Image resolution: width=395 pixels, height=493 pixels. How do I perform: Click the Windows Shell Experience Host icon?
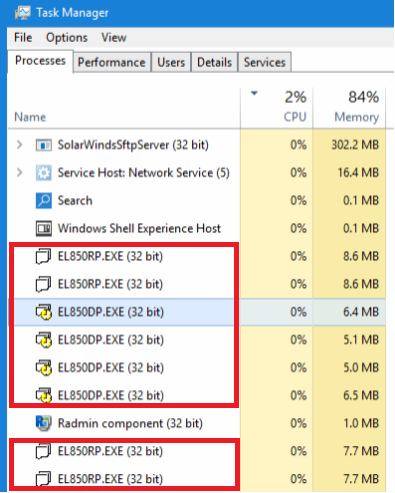[44, 229]
